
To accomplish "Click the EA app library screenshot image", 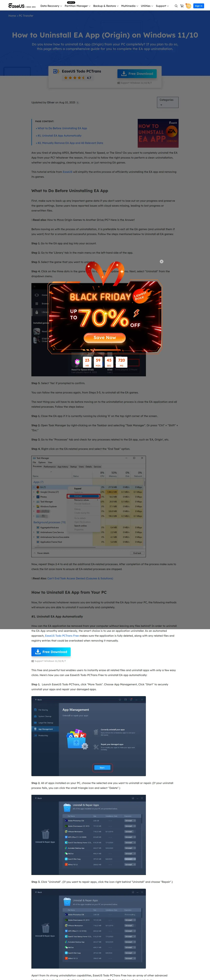I will tap(88, 329).
